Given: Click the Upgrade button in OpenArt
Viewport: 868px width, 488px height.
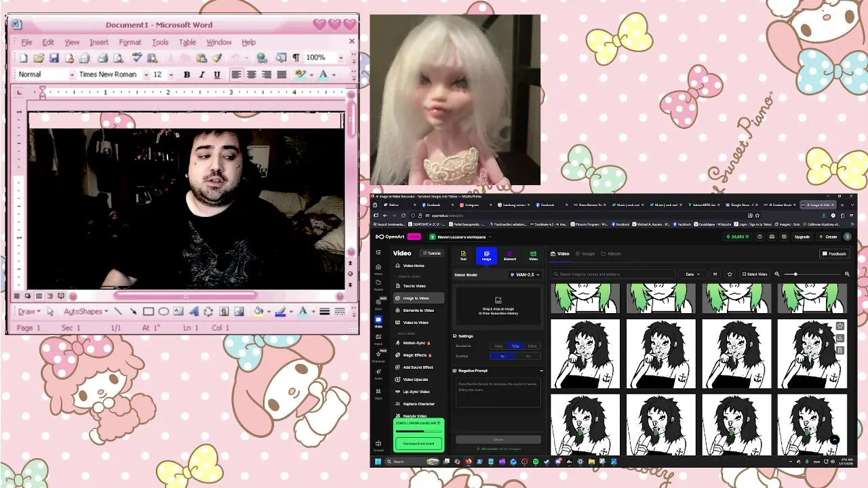Looking at the screenshot, I should [x=802, y=237].
